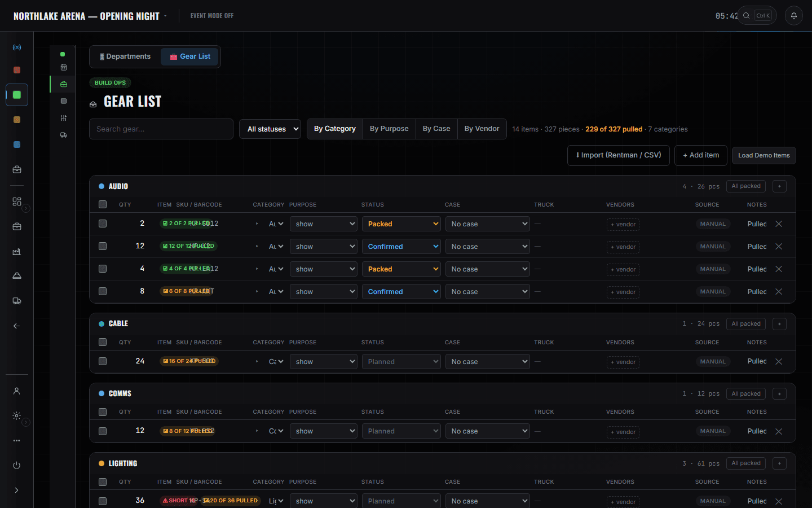Click the AUDIO category blue color dot

pyautogui.click(x=101, y=186)
